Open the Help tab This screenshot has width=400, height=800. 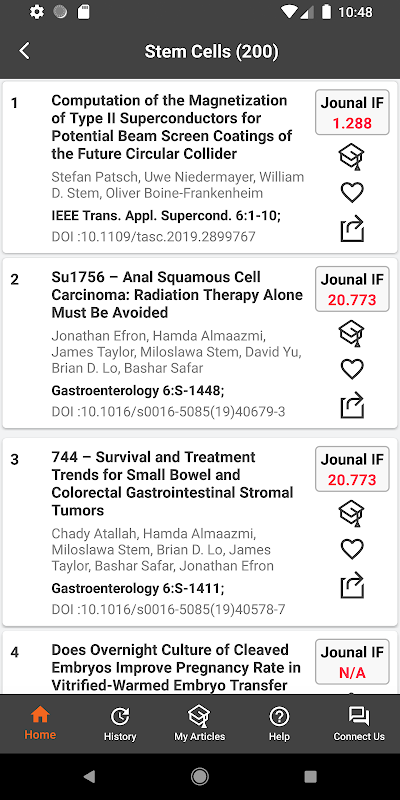click(x=279, y=724)
